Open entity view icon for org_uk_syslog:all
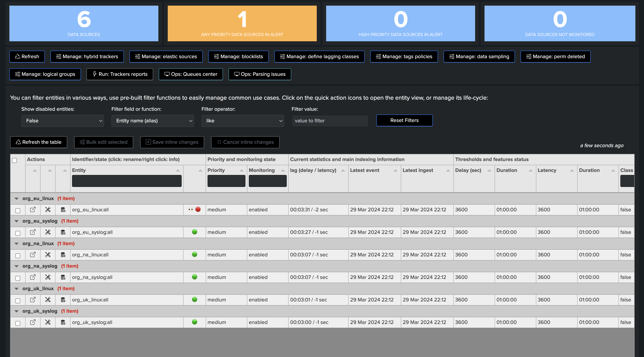Screen dimensions: 644x357 click(x=33, y=322)
